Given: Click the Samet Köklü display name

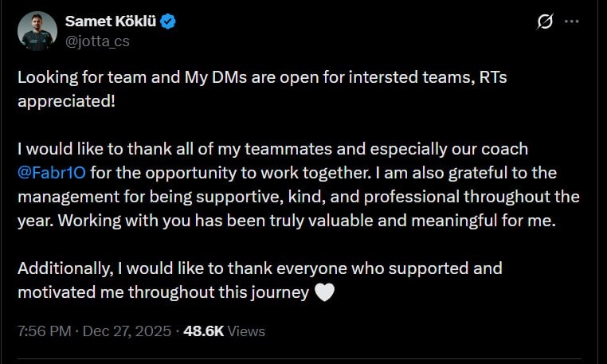Looking at the screenshot, I should point(111,22).
